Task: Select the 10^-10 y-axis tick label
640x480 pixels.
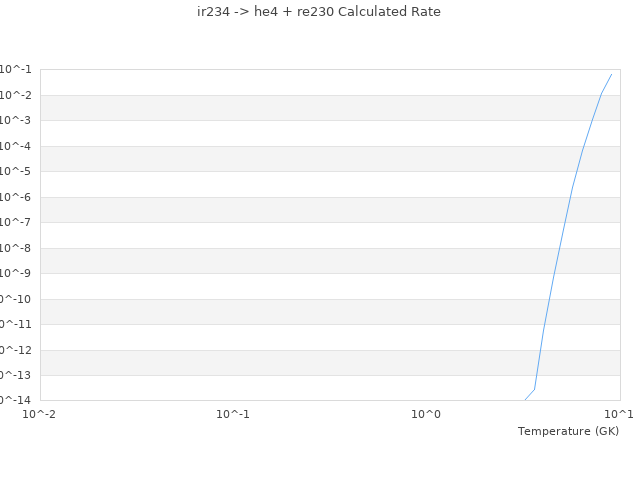Action: (16, 299)
